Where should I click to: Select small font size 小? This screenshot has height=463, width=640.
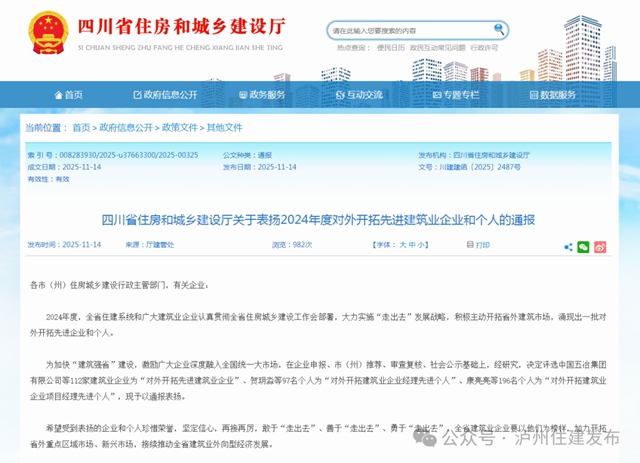click(424, 244)
